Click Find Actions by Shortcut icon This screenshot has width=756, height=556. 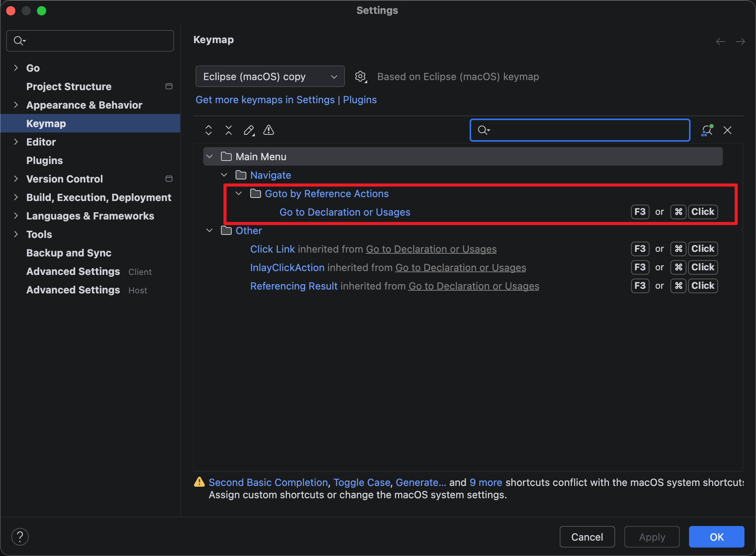point(707,130)
